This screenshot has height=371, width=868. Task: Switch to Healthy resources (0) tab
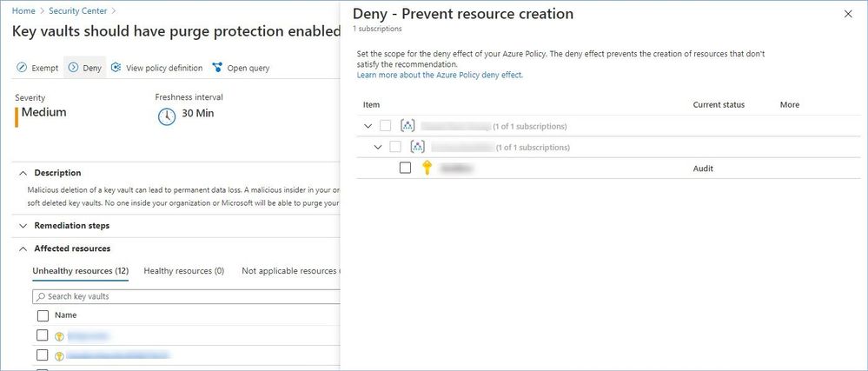(183, 271)
